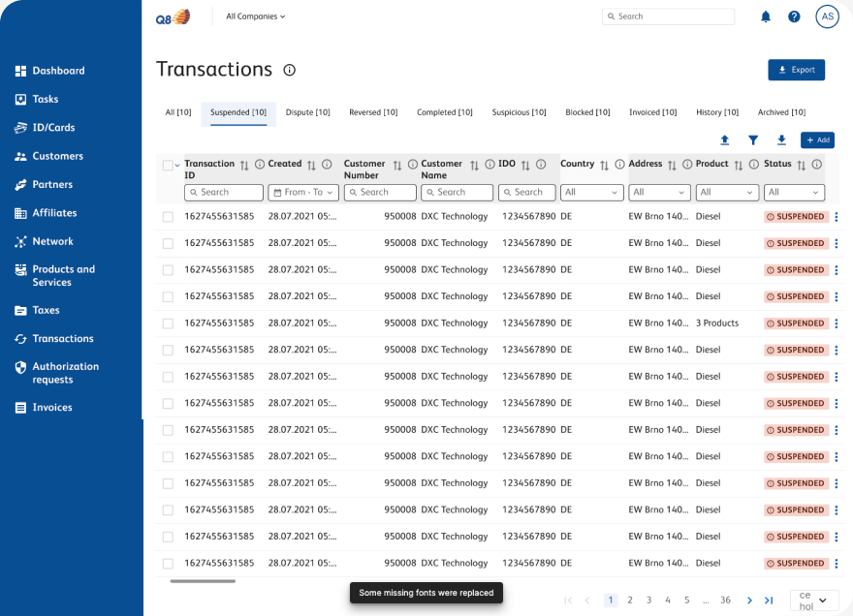The height and width of the screenshot is (616, 853).
Task: Switch to Completed [10] tab
Action: coord(445,112)
